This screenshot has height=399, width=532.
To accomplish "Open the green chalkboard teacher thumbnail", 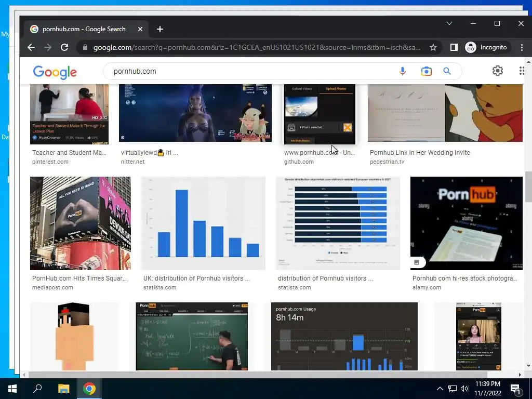I will pyautogui.click(x=192, y=336).
